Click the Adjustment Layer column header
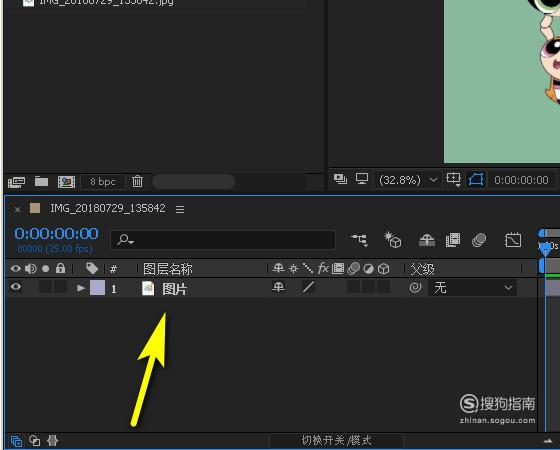 (x=369, y=269)
